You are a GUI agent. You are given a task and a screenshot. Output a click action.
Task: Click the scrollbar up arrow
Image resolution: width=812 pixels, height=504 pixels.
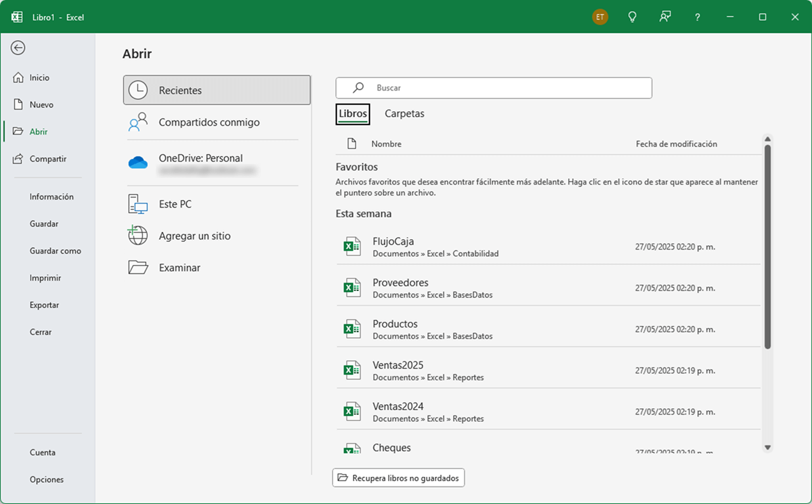[767, 139]
